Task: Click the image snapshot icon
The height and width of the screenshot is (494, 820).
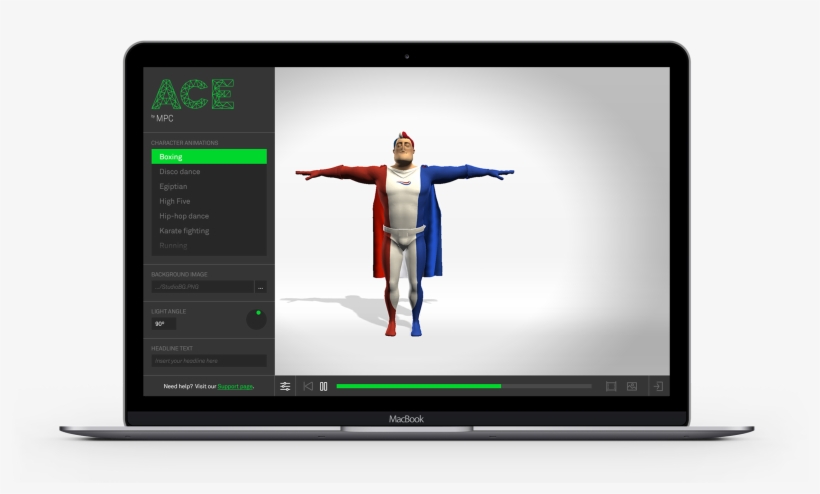Action: coord(632,386)
